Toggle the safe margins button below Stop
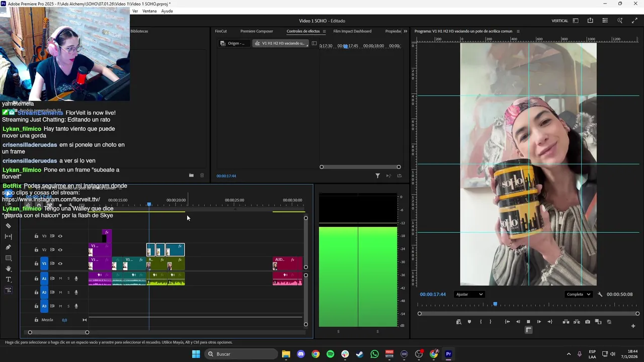Image resolution: width=644 pixels, height=362 pixels. coord(528,330)
